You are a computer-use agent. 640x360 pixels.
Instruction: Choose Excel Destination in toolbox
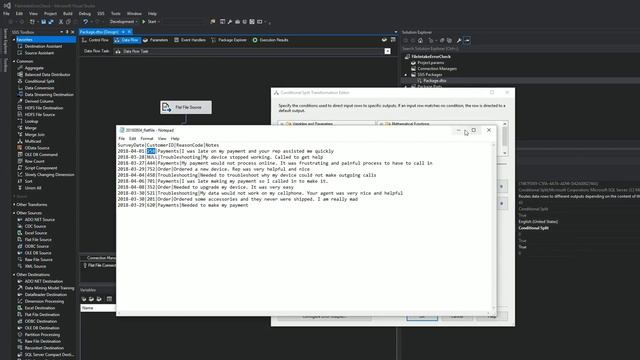(40, 308)
